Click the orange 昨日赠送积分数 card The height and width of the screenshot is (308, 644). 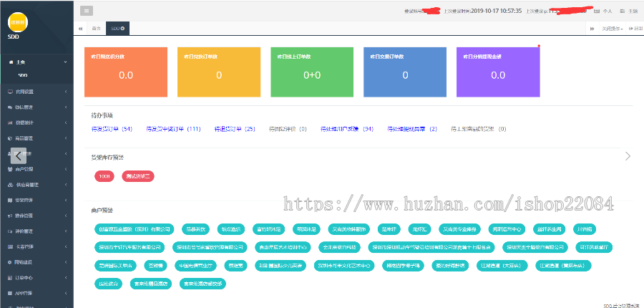click(x=126, y=72)
